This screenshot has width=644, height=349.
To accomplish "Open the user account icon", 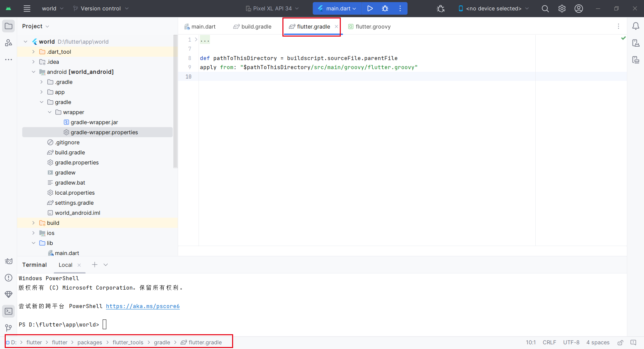I will (x=579, y=8).
